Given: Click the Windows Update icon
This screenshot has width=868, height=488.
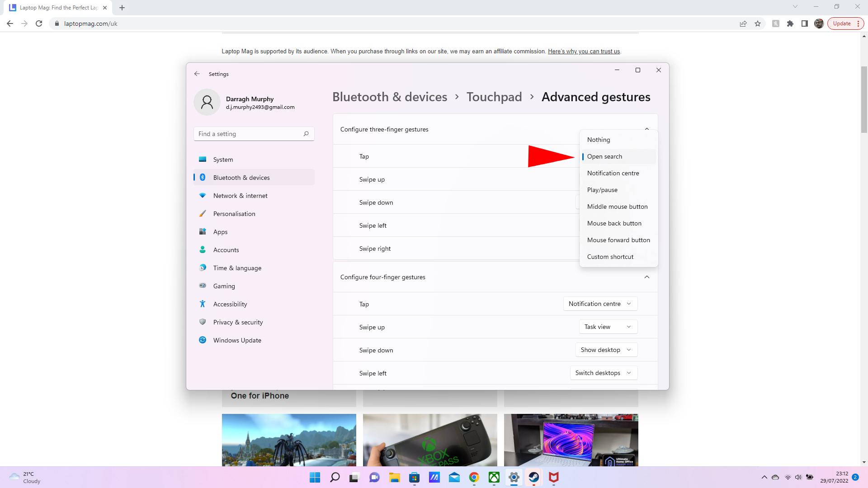Looking at the screenshot, I should click(x=203, y=340).
